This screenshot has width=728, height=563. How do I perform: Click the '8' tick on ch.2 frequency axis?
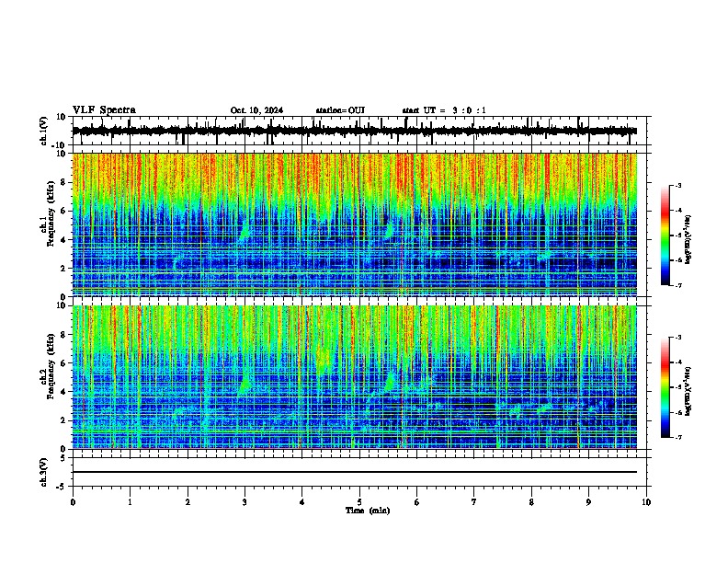tap(63, 335)
